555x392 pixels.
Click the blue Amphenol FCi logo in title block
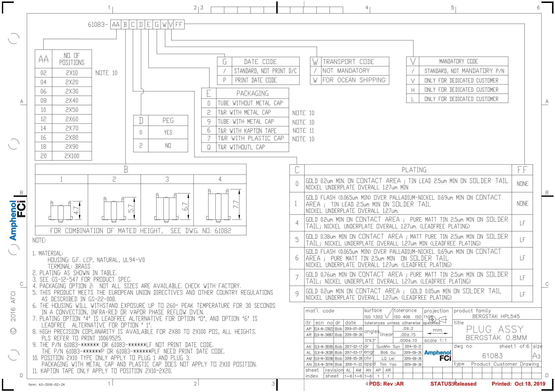point(437,356)
